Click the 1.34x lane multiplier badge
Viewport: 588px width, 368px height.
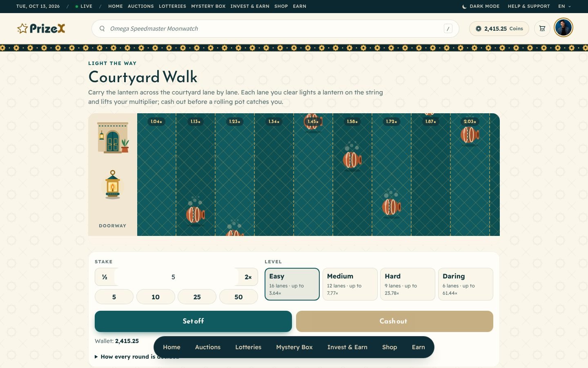pos(274,121)
